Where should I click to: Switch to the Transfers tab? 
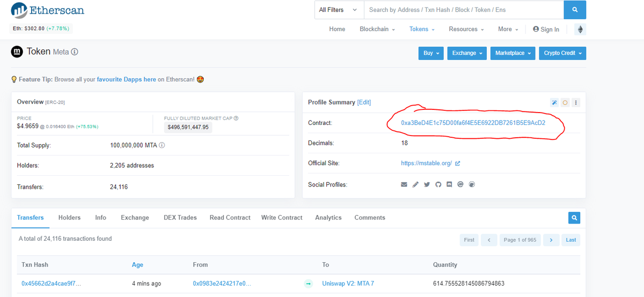coord(30,218)
